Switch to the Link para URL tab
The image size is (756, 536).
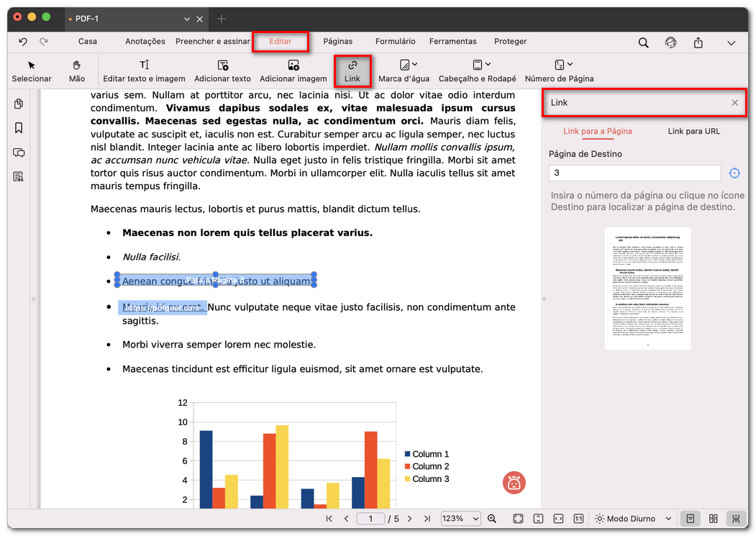tap(693, 131)
